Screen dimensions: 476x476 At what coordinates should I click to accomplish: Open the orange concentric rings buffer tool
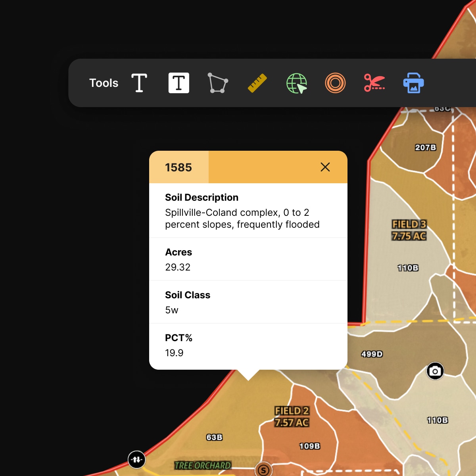coord(335,83)
